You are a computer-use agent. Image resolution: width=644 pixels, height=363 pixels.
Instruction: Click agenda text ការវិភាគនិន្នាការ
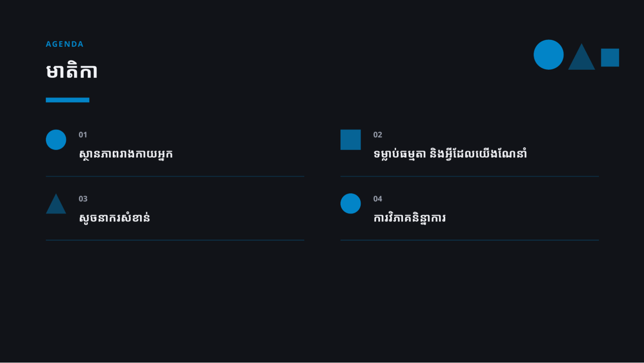tap(409, 218)
